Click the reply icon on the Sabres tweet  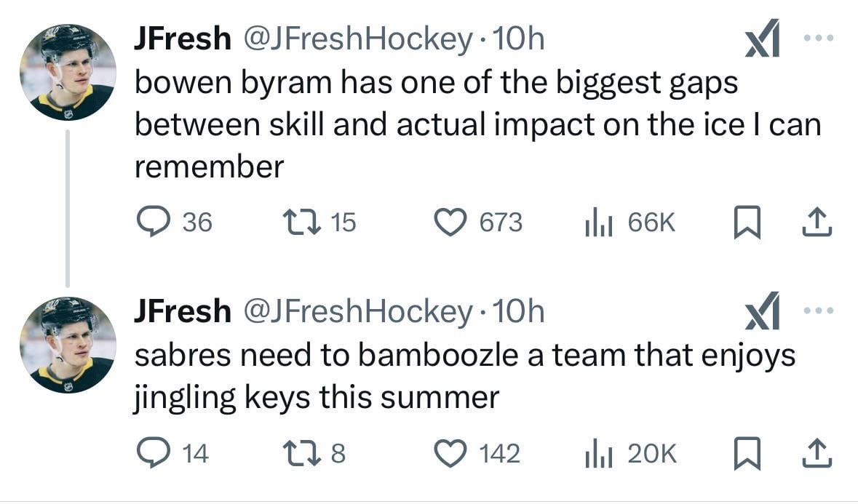155,453
